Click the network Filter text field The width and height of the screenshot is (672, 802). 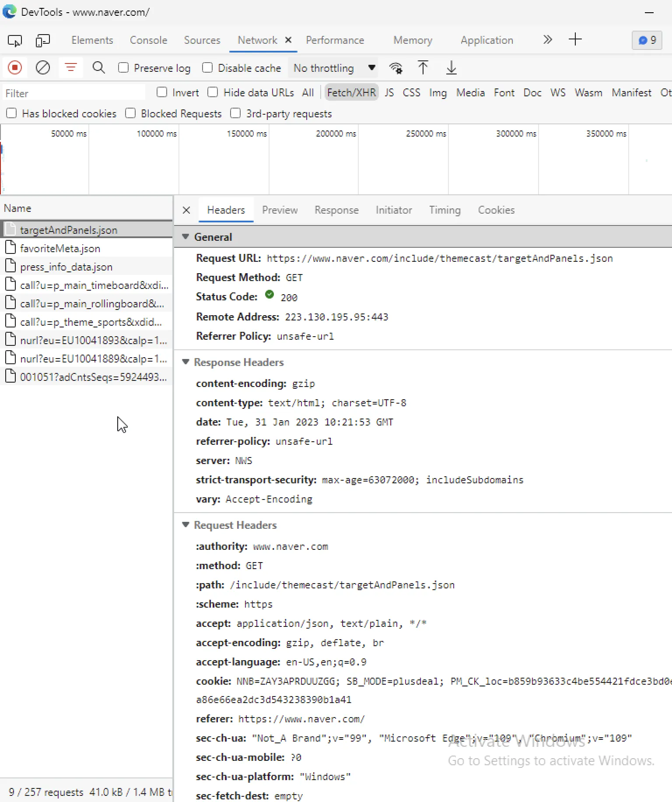click(x=74, y=93)
